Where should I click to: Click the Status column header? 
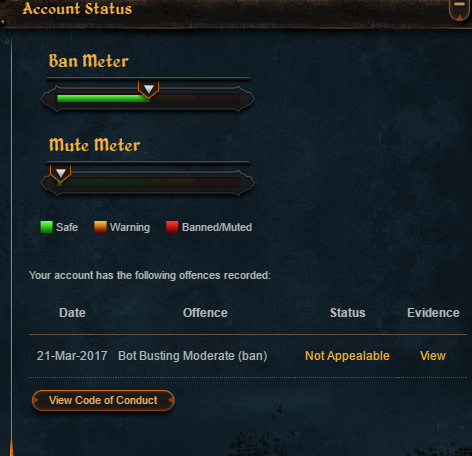click(x=348, y=313)
